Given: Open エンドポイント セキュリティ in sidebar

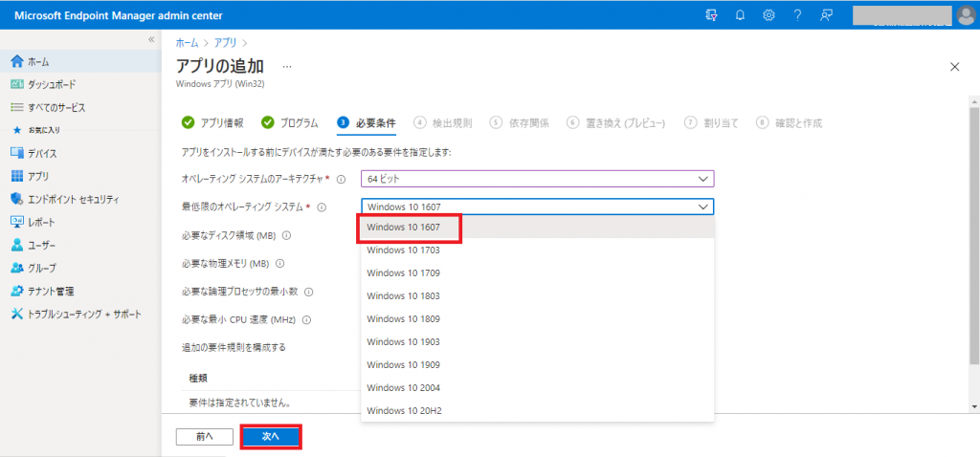Looking at the screenshot, I should pos(80,199).
